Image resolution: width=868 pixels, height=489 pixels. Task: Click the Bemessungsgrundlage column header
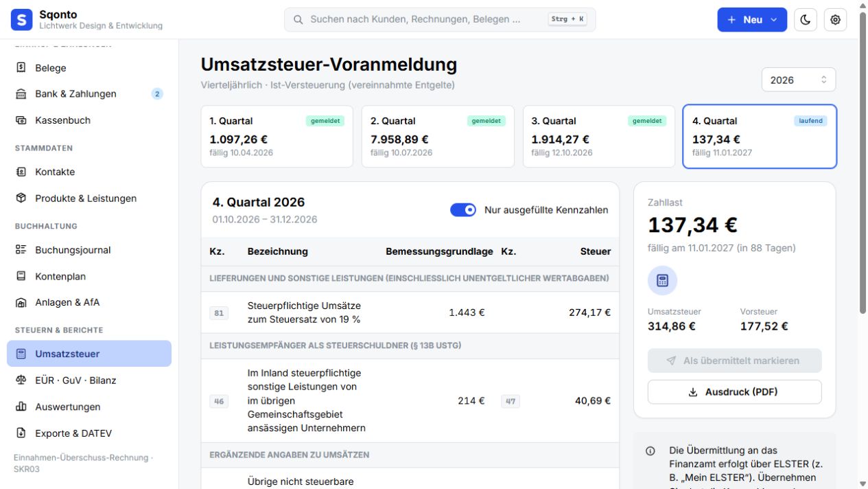point(439,251)
